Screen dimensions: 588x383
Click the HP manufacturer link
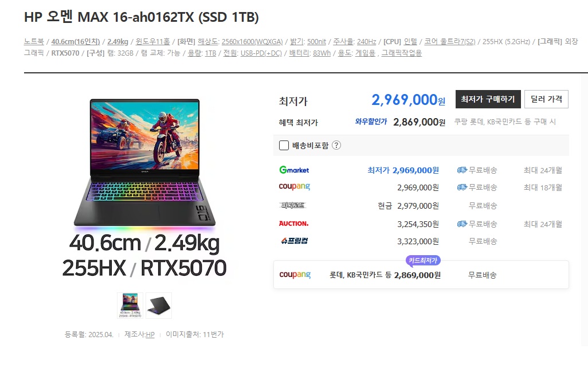[150, 334]
